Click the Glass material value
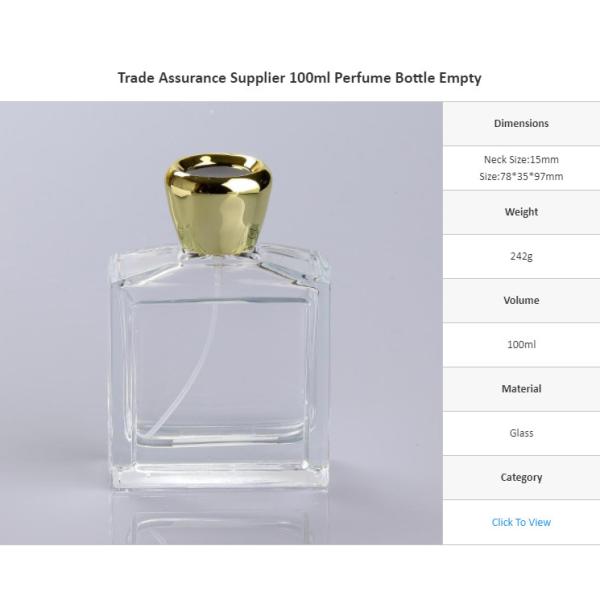Screen dimensions: 600x600 521,433
